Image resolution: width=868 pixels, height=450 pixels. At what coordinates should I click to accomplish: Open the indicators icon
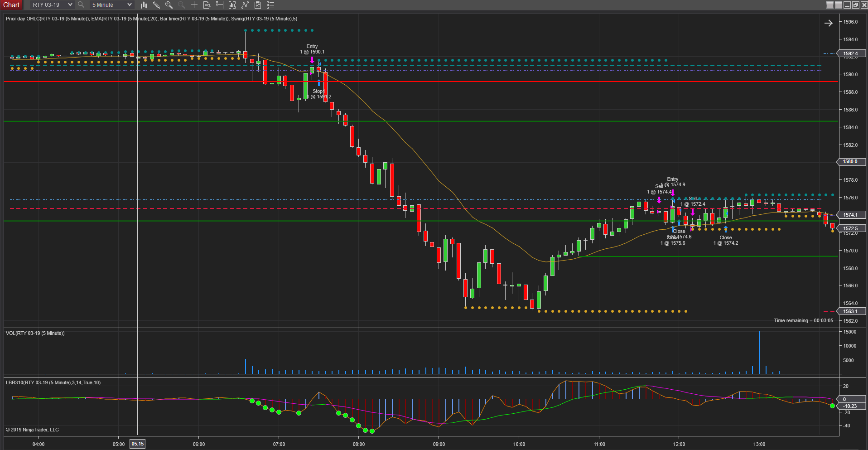coord(232,5)
